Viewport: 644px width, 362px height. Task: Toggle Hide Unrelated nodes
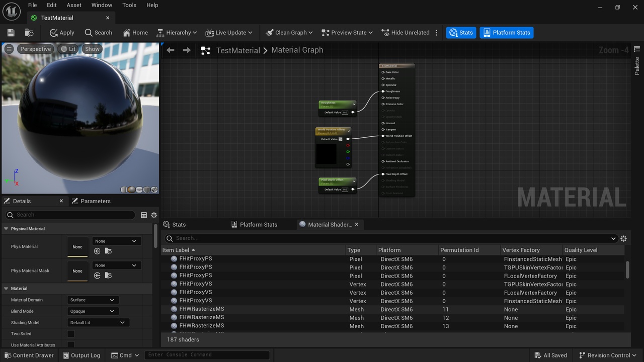click(x=405, y=33)
